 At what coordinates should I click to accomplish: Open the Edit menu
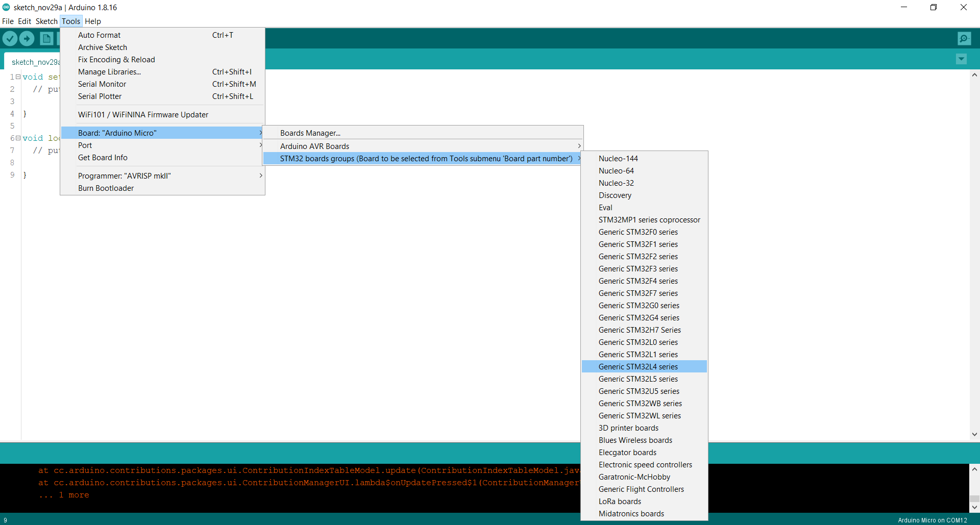[x=24, y=21]
